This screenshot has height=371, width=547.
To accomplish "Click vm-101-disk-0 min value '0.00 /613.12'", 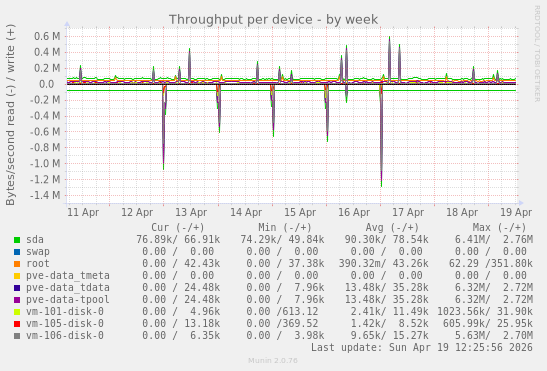I will tap(282, 311).
